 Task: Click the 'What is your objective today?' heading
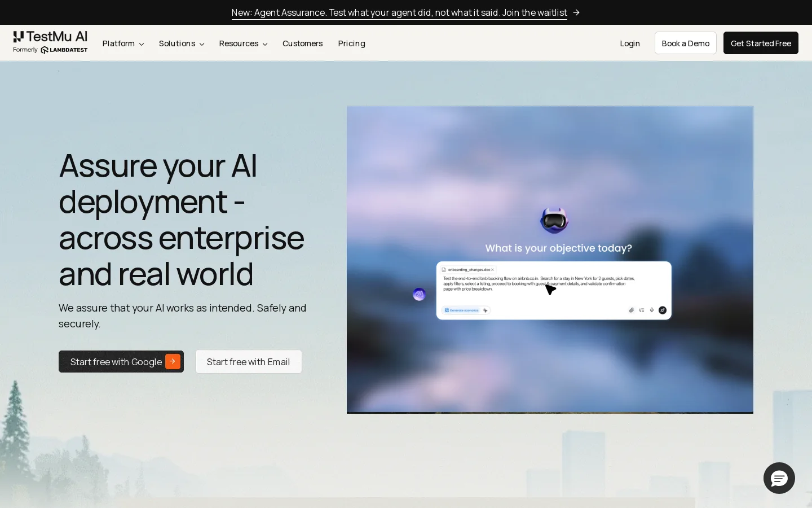coord(559,248)
